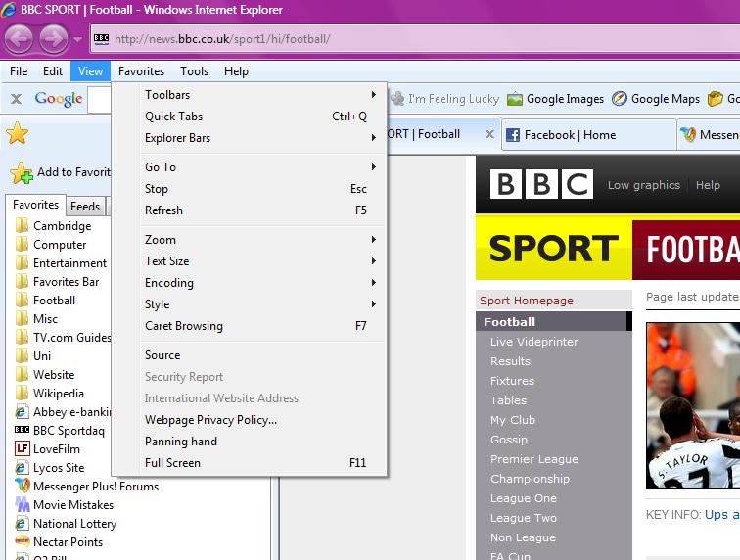This screenshot has height=560, width=740.
Task: Click the yellow Favorites star icon
Action: [17, 134]
